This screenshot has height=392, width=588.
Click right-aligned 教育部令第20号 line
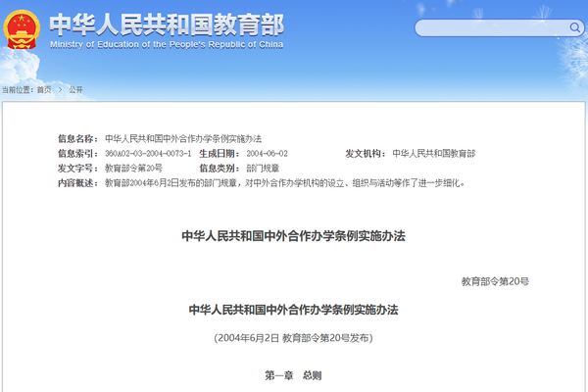point(495,281)
